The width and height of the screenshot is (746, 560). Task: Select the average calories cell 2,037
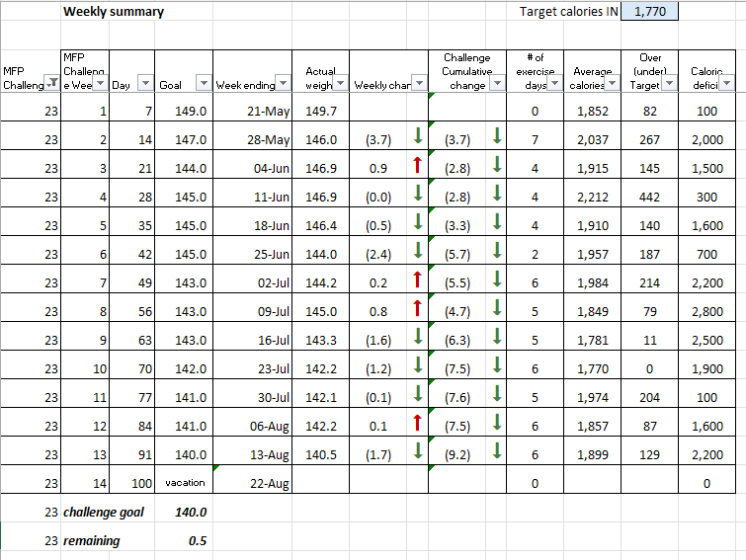point(592,136)
